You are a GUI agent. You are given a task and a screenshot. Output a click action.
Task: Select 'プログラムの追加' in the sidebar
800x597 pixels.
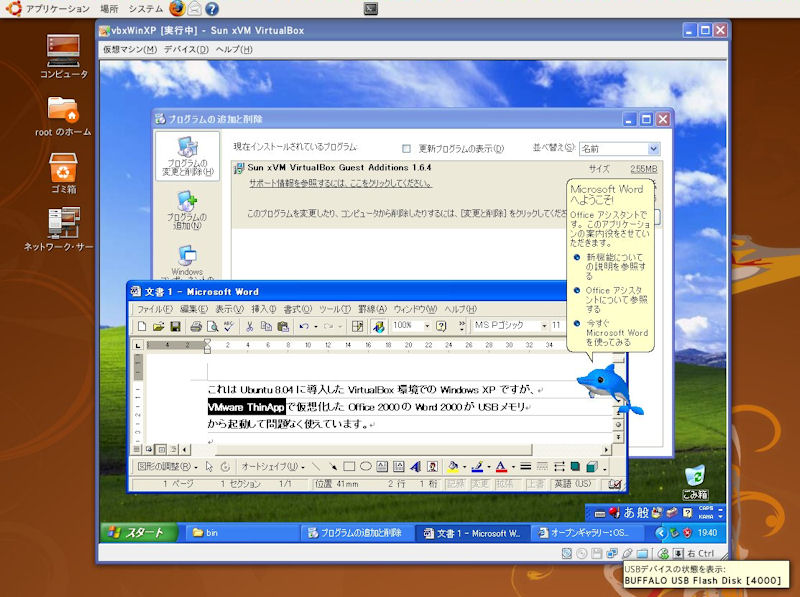[x=187, y=210]
